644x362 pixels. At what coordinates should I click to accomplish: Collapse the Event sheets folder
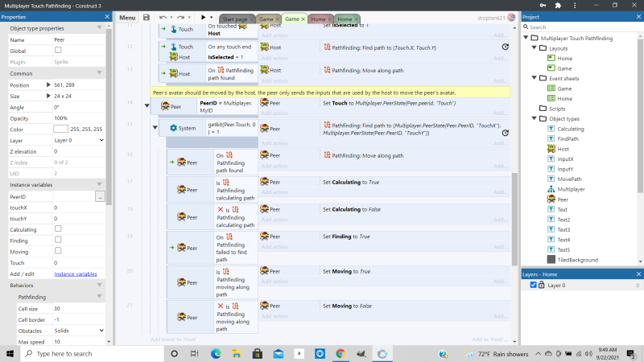(x=535, y=78)
